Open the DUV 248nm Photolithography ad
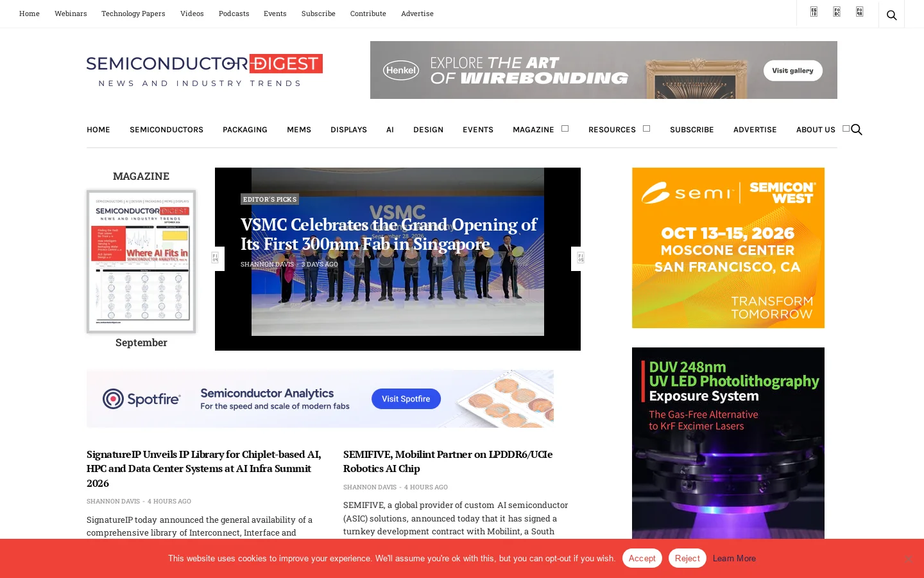This screenshot has height=578, width=924. [x=728, y=443]
